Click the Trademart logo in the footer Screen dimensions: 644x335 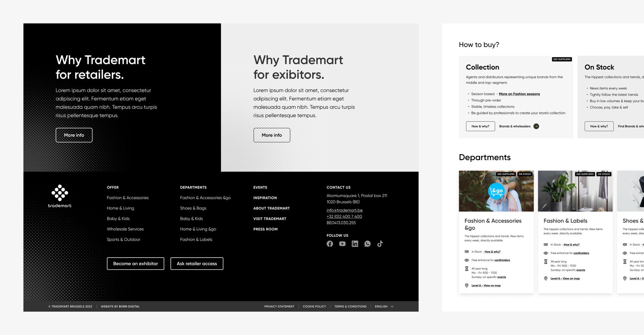[60, 196]
